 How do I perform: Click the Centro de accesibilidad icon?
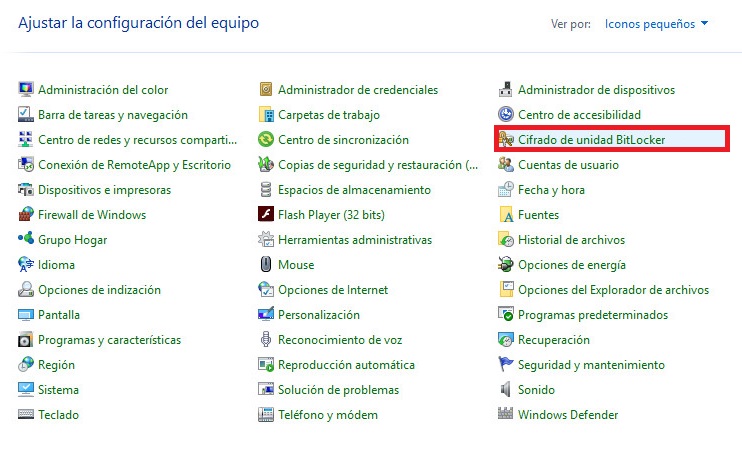(x=506, y=114)
